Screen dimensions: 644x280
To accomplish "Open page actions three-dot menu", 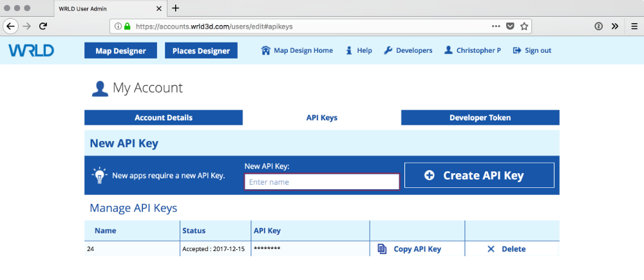I will click(496, 26).
